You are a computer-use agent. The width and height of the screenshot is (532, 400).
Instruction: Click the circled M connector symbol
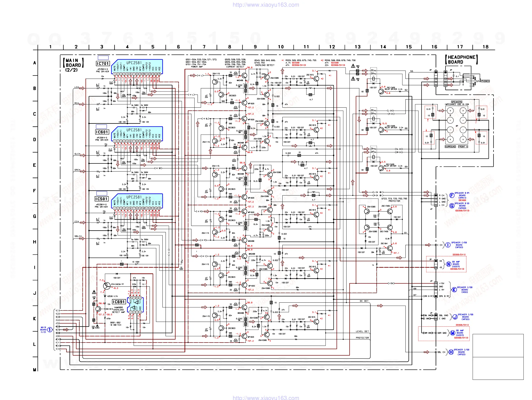click(x=453, y=333)
